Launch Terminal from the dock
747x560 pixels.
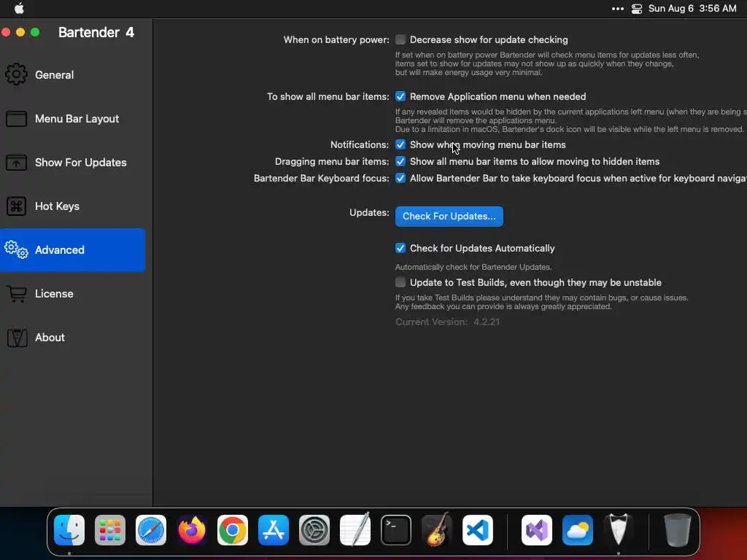396,530
